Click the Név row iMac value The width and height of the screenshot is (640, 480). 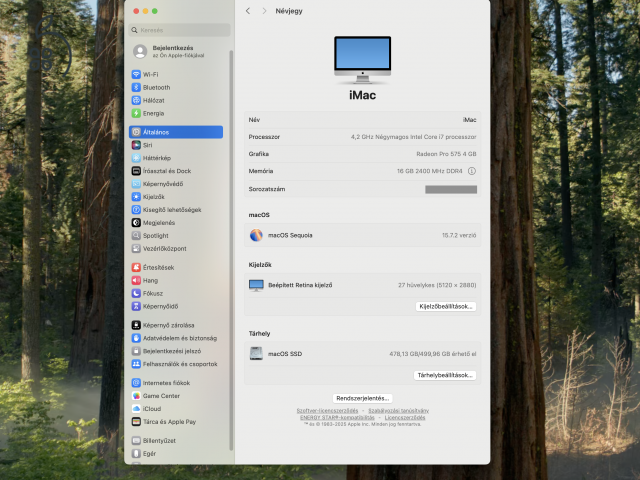pyautogui.click(x=469, y=120)
